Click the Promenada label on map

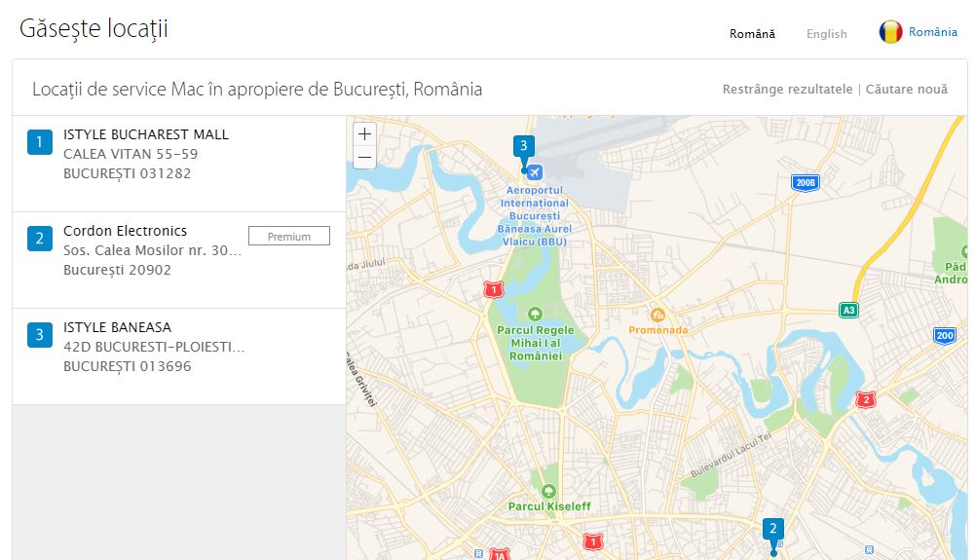click(x=657, y=330)
